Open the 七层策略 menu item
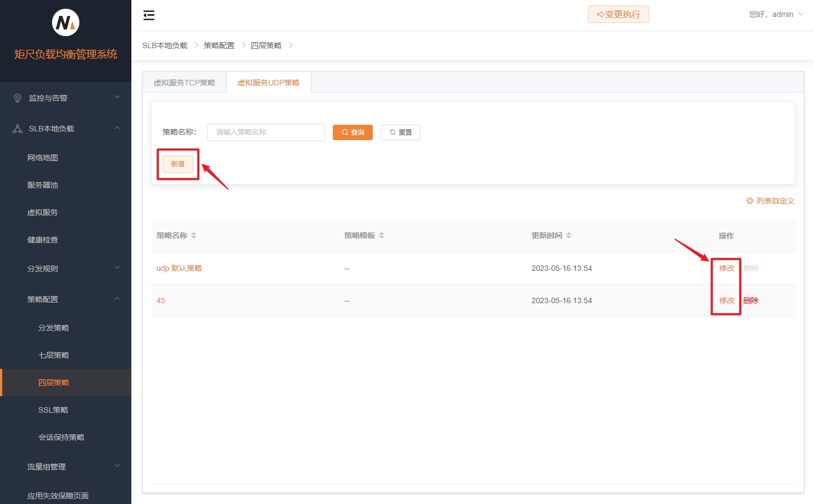This screenshot has height=504, width=814. 54,355
